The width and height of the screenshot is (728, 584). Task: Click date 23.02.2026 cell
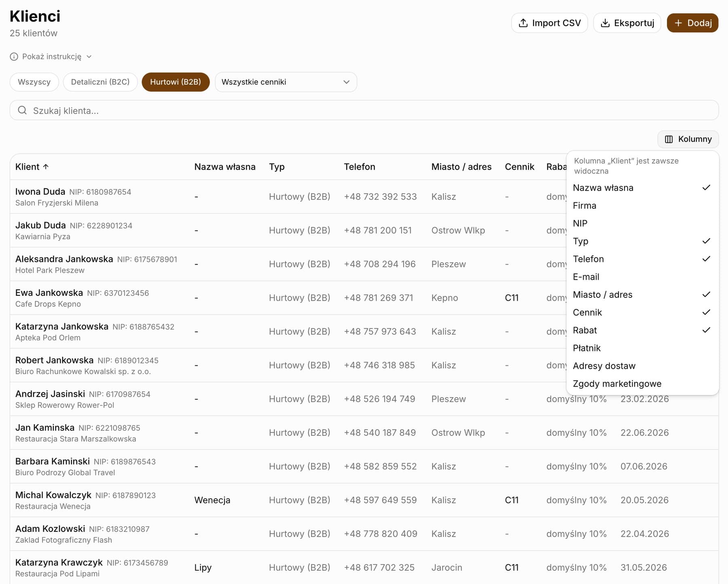tap(645, 399)
